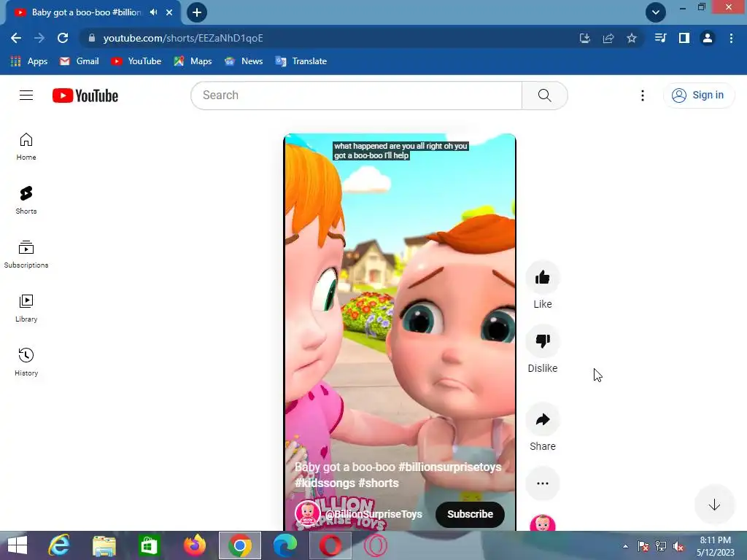Viewport: 747px width, 560px height.
Task: Open the Apps bookmark
Action: pyautogui.click(x=29, y=61)
